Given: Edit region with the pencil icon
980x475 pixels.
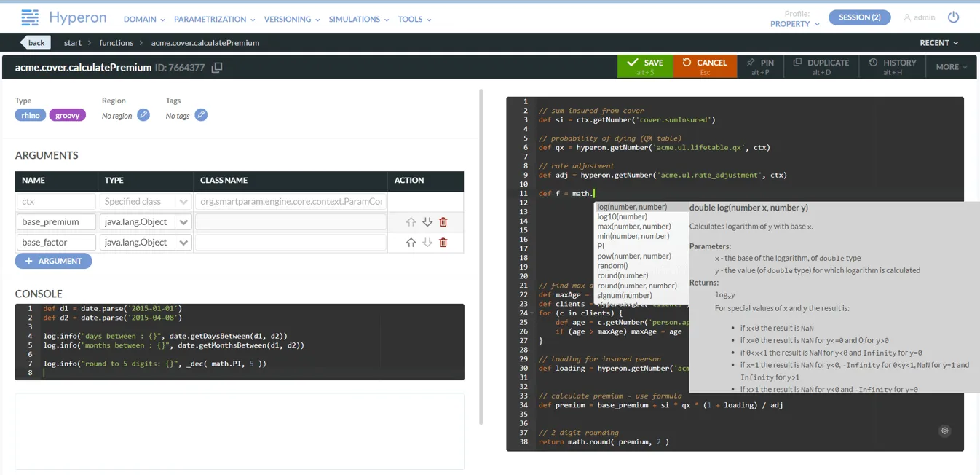Looking at the screenshot, I should [143, 115].
